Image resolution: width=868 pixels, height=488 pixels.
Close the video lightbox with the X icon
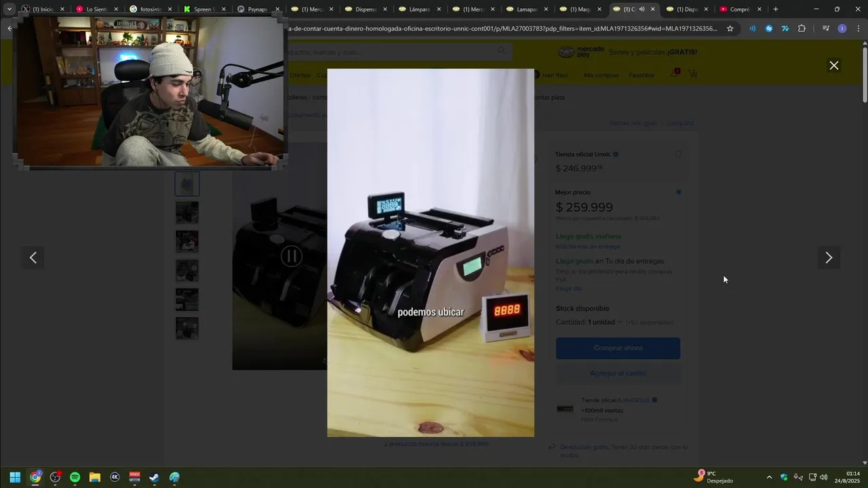(x=834, y=66)
